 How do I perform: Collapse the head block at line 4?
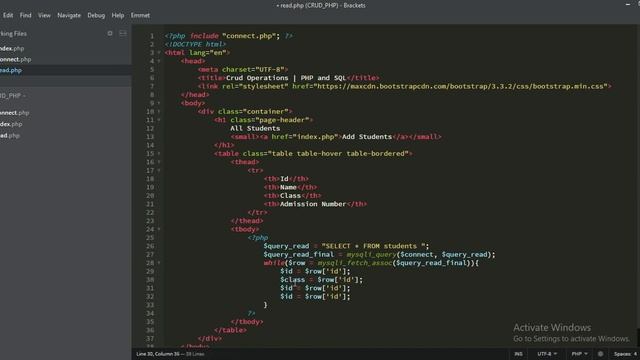click(159, 61)
